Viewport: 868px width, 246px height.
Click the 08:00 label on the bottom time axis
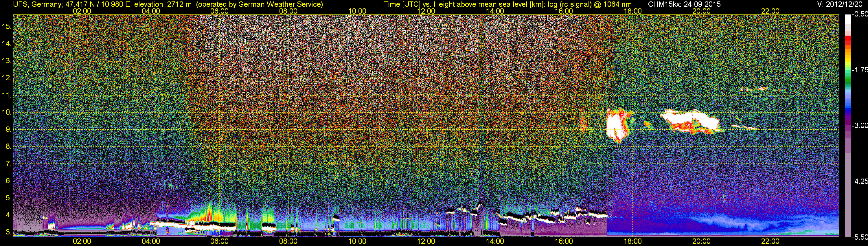click(x=288, y=241)
